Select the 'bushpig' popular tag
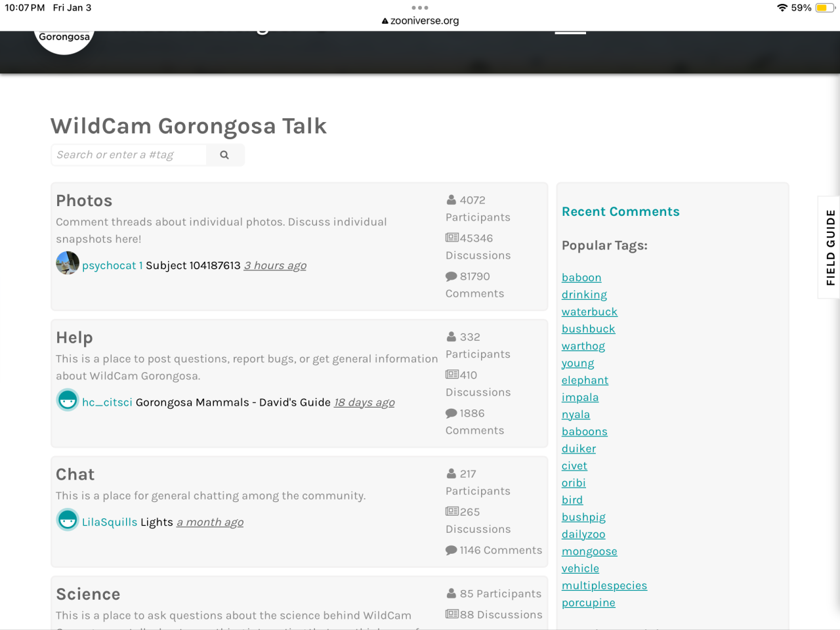This screenshot has height=630, width=840. 583,517
